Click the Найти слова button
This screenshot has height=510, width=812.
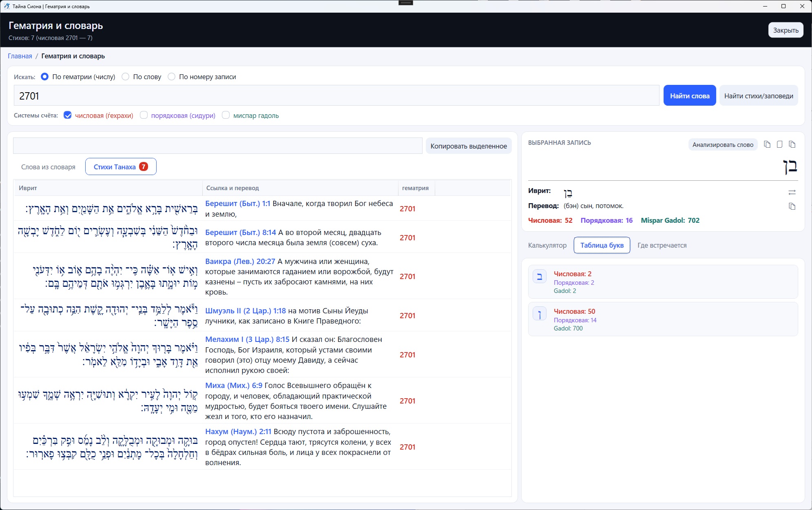(x=690, y=96)
